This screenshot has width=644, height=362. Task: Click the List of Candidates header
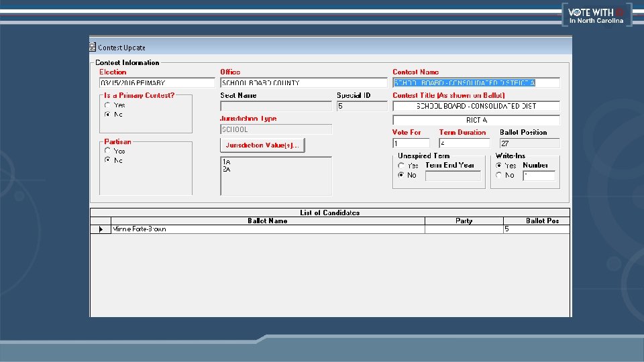click(330, 213)
